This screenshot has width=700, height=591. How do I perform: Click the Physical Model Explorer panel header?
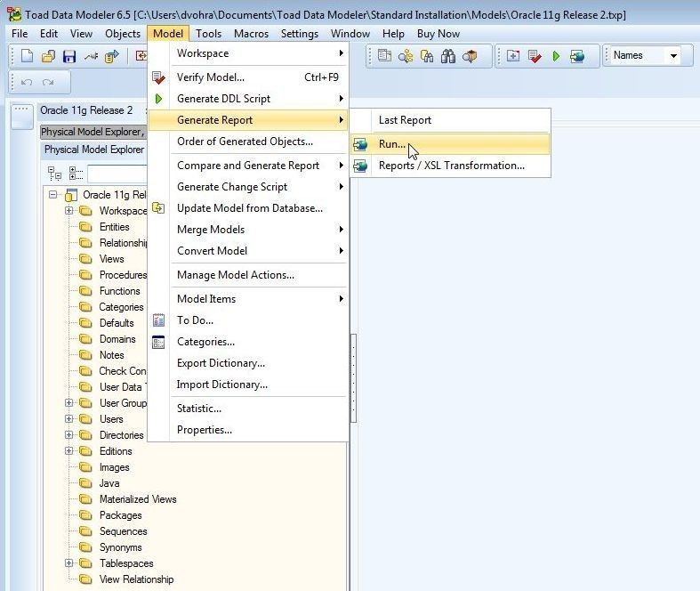click(94, 150)
